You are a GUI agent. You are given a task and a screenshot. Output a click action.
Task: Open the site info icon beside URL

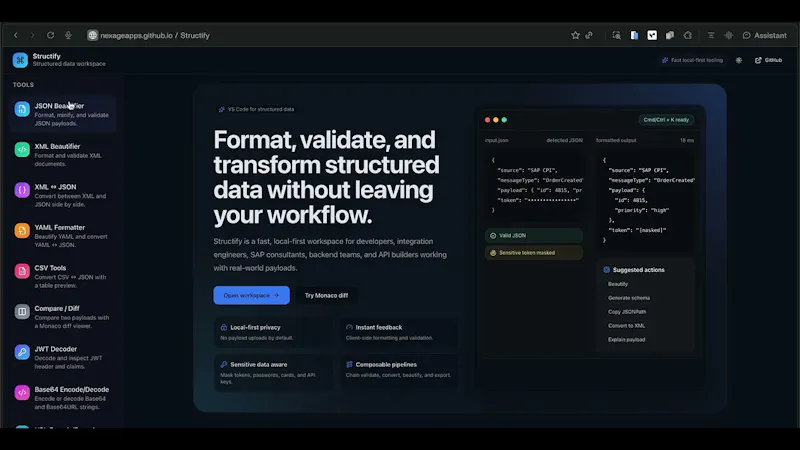pyautogui.click(x=92, y=35)
